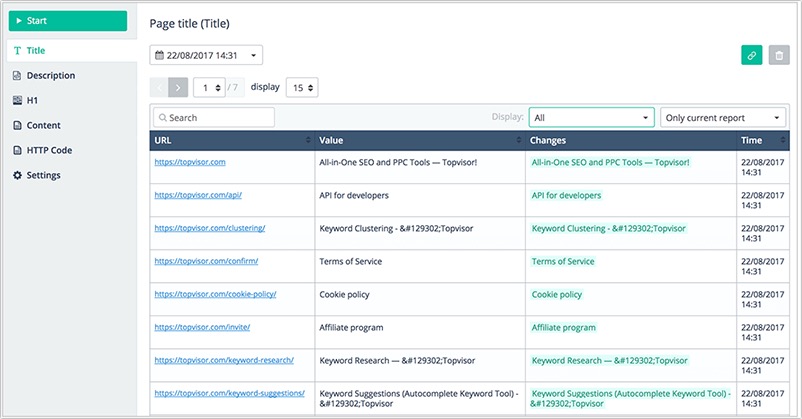
Task: Open the Description sidebar section
Action: [50, 75]
